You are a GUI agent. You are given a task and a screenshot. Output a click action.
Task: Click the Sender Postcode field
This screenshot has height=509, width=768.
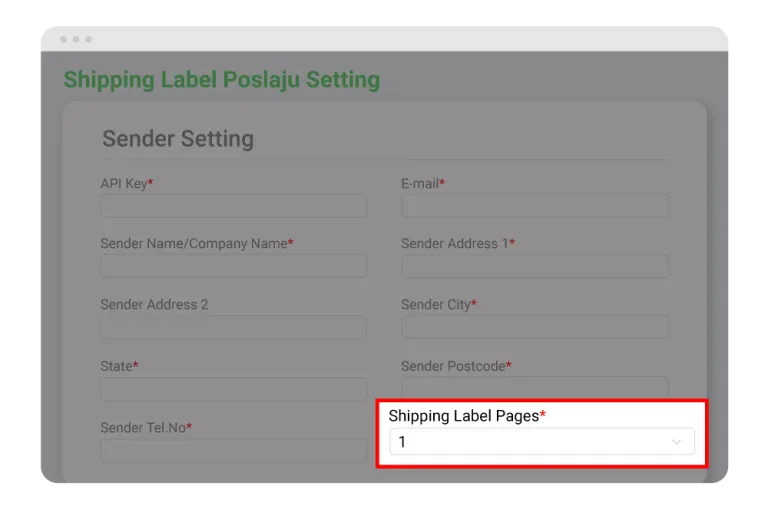[x=535, y=388]
